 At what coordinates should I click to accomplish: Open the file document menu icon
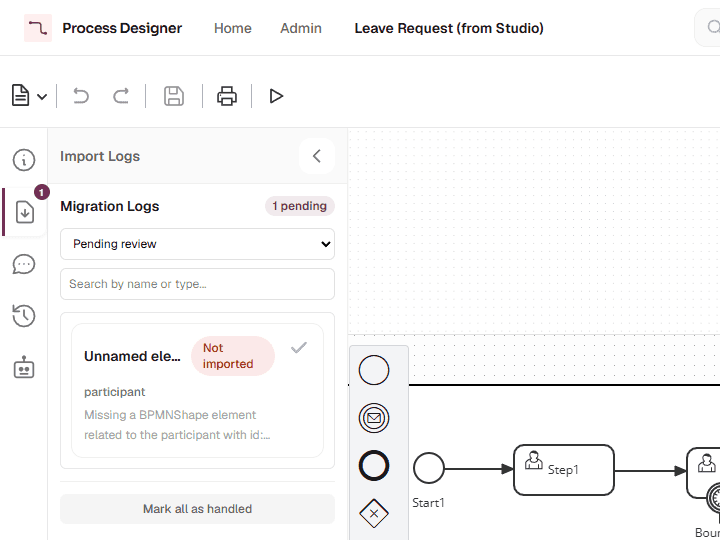21,96
